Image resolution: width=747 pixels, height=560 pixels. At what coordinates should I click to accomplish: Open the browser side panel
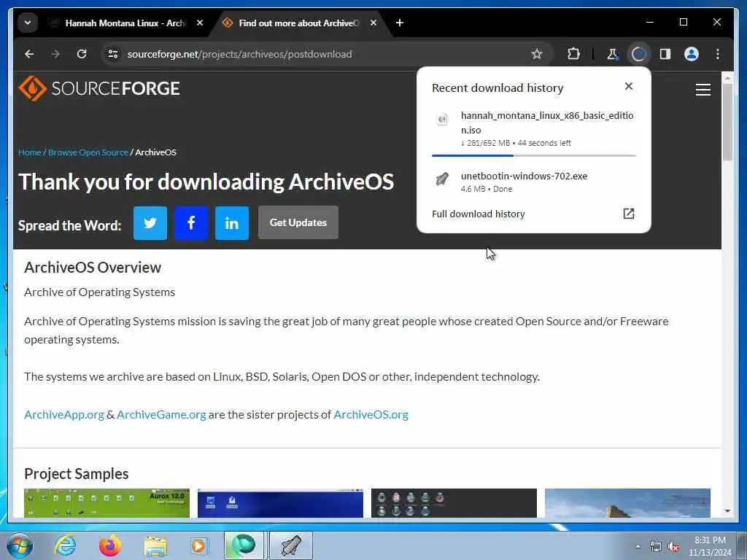665,54
